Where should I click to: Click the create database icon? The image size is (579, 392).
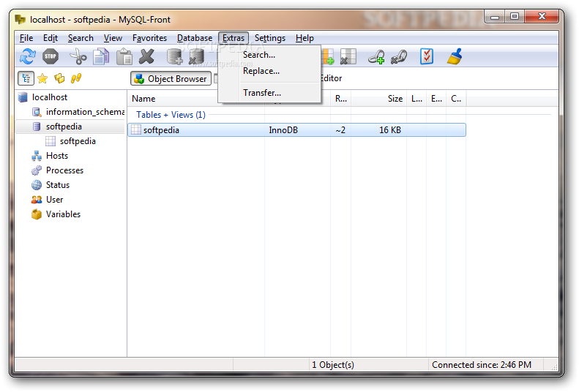pyautogui.click(x=174, y=57)
